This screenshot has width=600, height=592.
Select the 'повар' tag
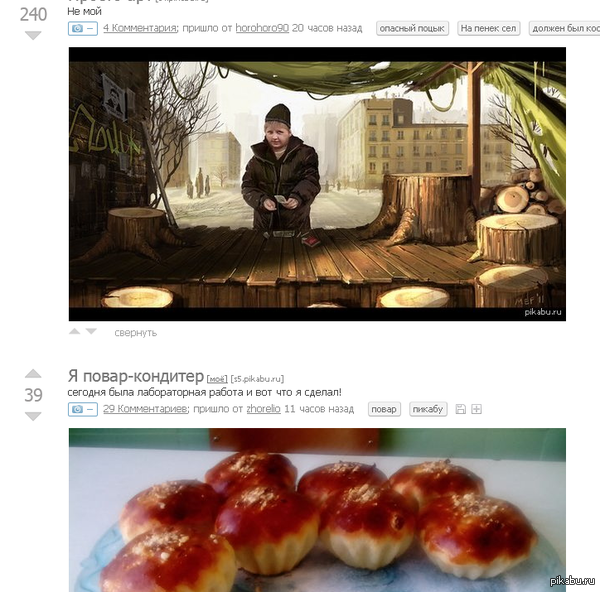(x=384, y=409)
